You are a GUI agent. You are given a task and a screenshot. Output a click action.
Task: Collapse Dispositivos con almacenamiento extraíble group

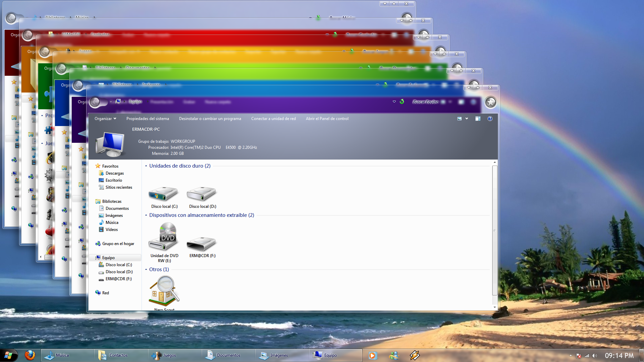click(146, 215)
